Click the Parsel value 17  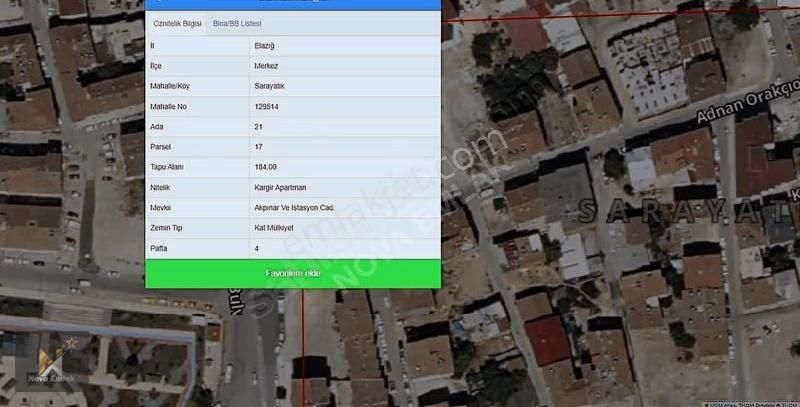click(x=259, y=147)
